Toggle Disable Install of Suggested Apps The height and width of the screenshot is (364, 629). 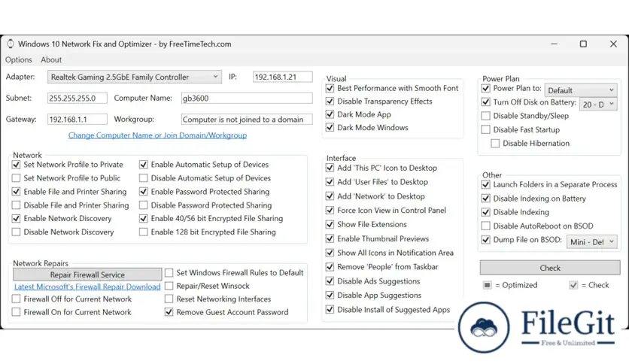(330, 310)
